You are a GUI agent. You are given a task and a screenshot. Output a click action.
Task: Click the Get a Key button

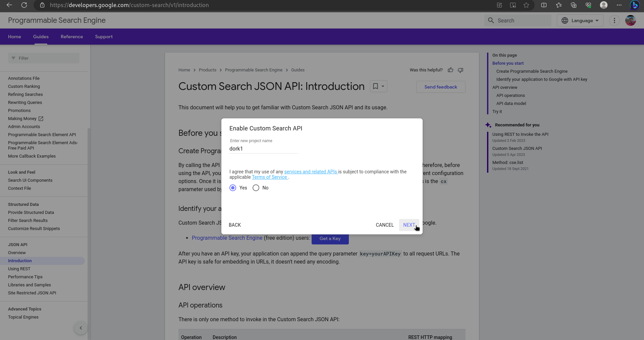click(330, 238)
